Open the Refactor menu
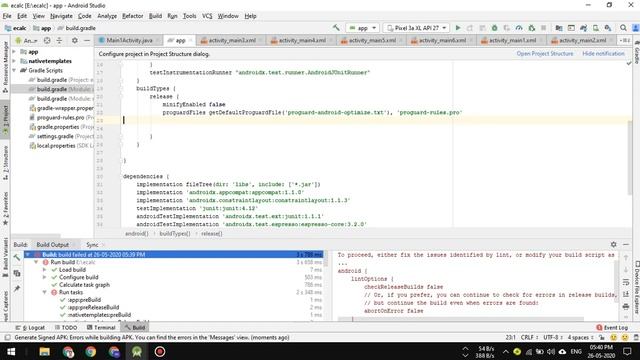Image resolution: width=640 pixels, height=360 pixels. pos(133,16)
